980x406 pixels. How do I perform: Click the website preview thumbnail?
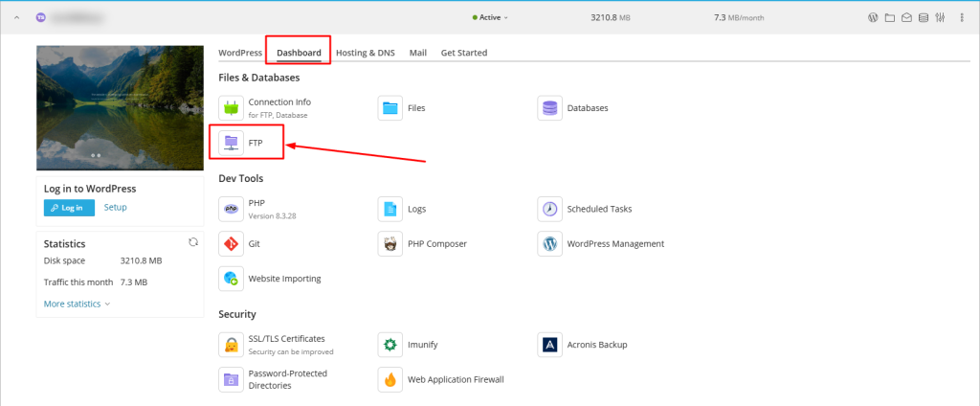tap(120, 107)
